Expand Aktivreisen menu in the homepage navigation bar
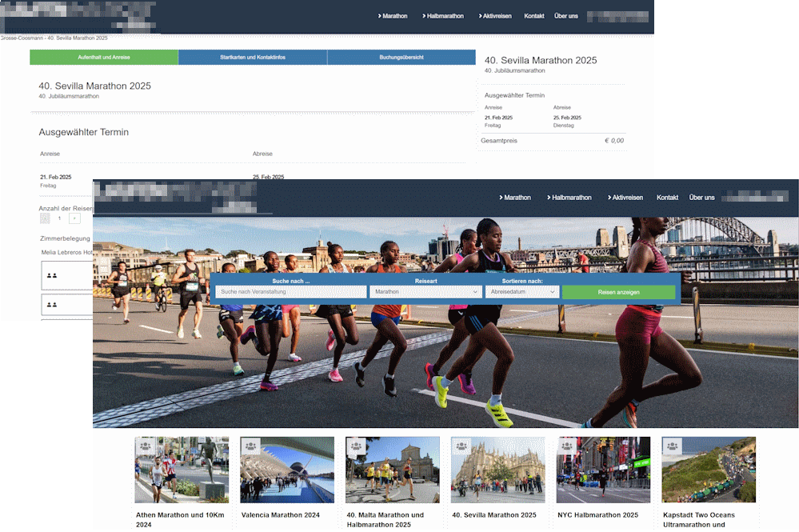This screenshot has width=799, height=532. click(625, 198)
